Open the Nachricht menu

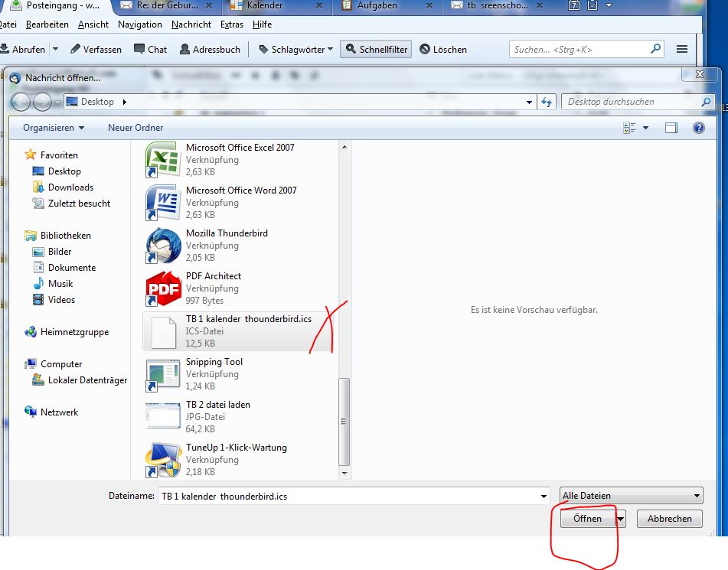(x=191, y=24)
